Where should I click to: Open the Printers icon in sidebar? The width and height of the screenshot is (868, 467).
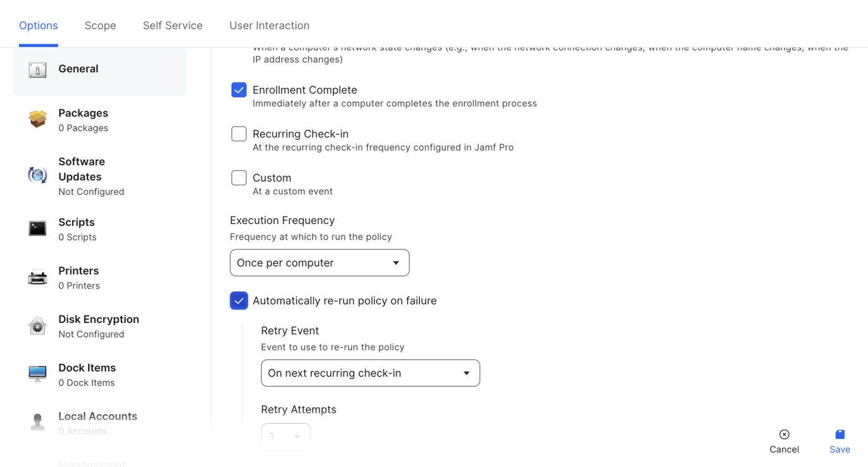pyautogui.click(x=37, y=277)
